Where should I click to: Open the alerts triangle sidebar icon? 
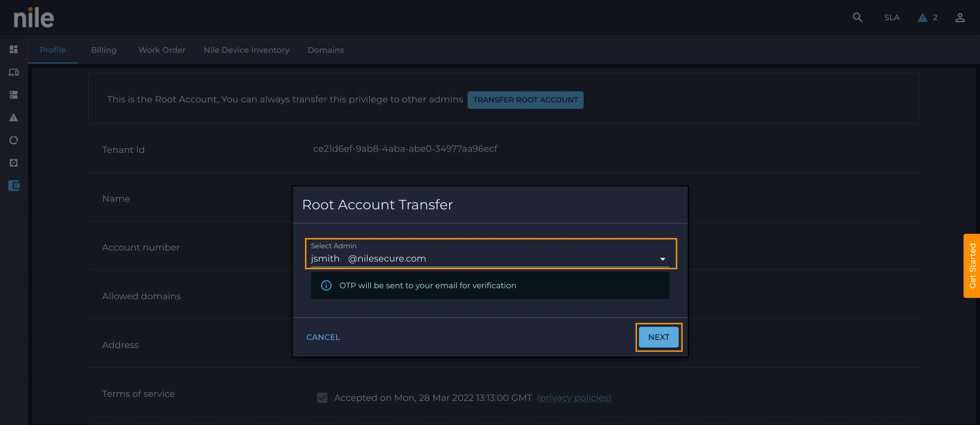pyautogui.click(x=14, y=117)
